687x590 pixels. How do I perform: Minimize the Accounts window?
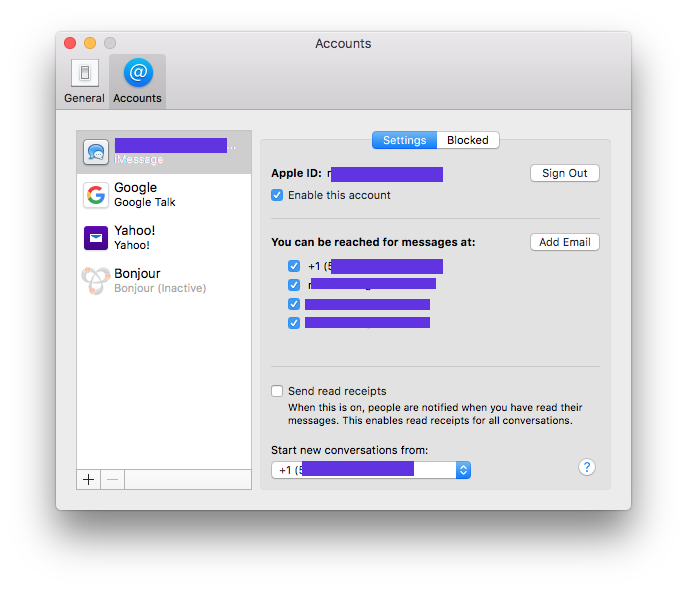90,43
